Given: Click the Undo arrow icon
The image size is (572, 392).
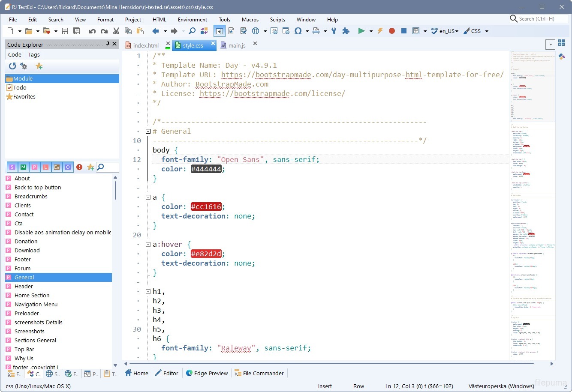Looking at the screenshot, I should point(92,31).
